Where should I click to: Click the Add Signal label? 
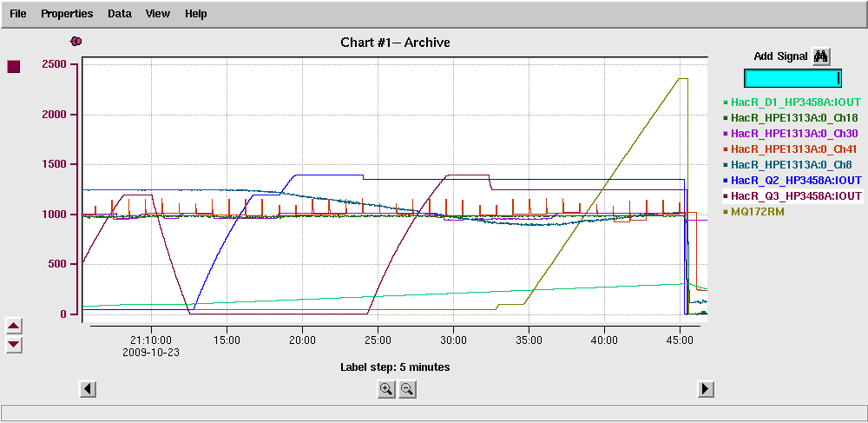click(x=781, y=56)
